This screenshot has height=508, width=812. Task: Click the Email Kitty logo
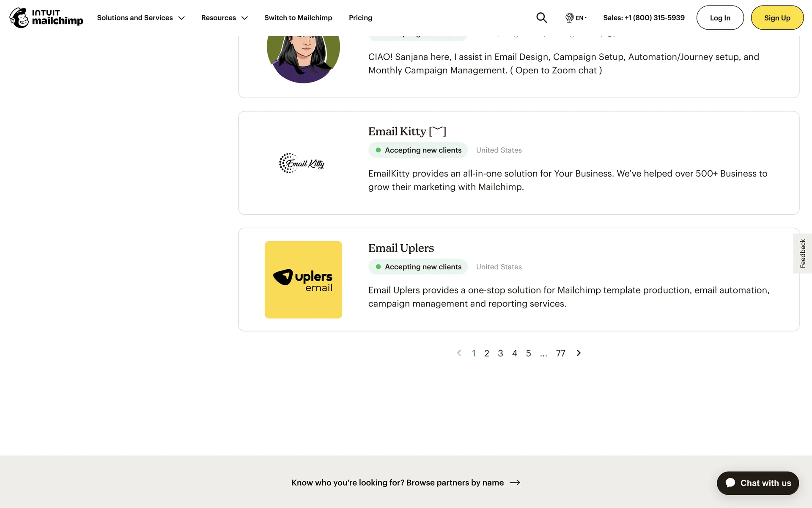(302, 163)
